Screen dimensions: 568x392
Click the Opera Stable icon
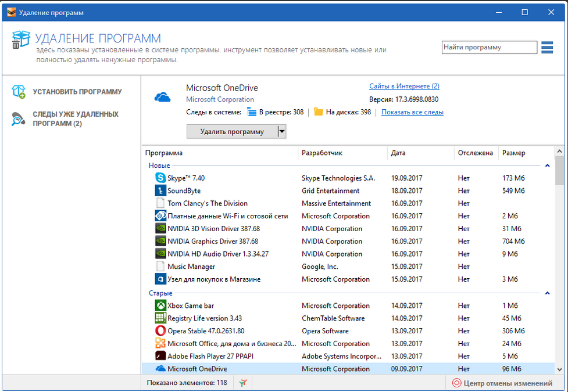click(160, 331)
